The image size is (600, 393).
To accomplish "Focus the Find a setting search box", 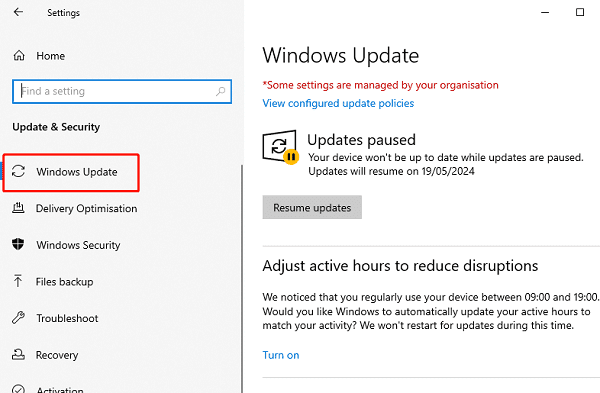I will click(122, 91).
